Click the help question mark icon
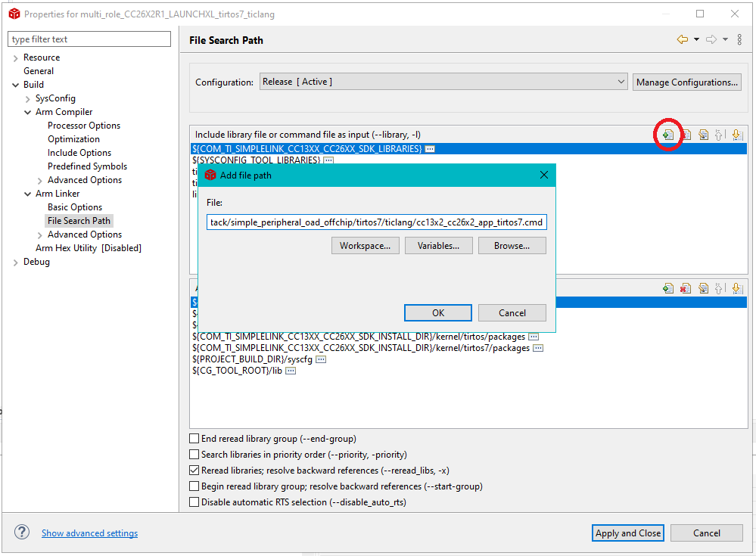This screenshot has width=756, height=556. click(22, 533)
